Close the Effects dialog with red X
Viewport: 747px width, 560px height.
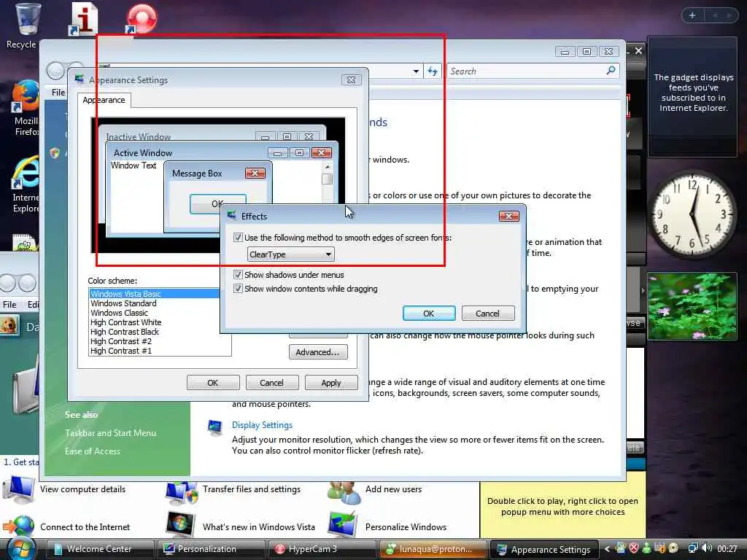508,216
